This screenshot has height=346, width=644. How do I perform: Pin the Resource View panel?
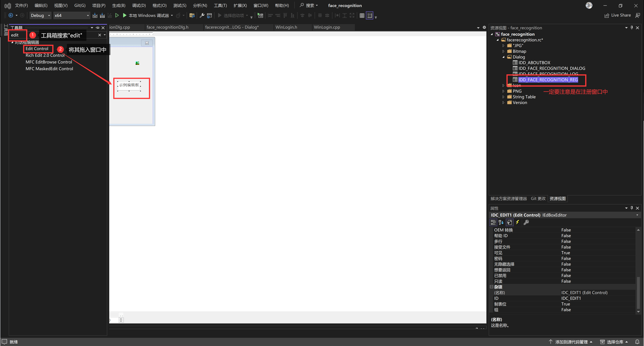click(632, 28)
